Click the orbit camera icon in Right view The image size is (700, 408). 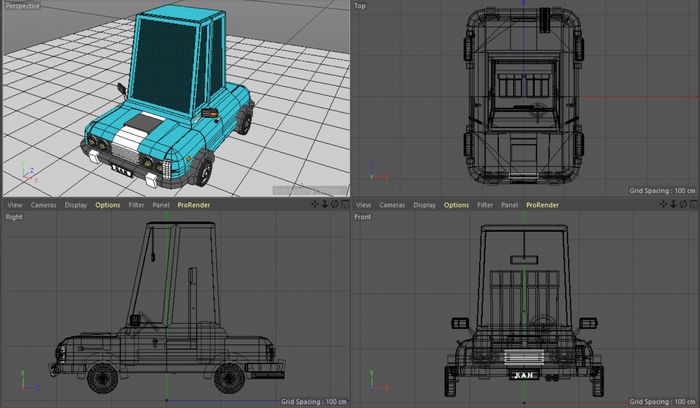(334, 204)
